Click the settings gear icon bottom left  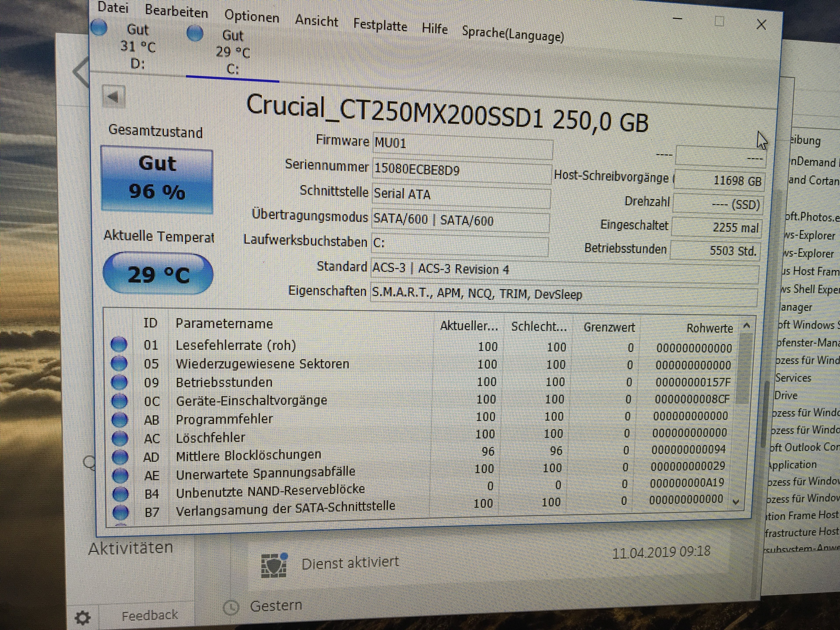[x=82, y=618]
